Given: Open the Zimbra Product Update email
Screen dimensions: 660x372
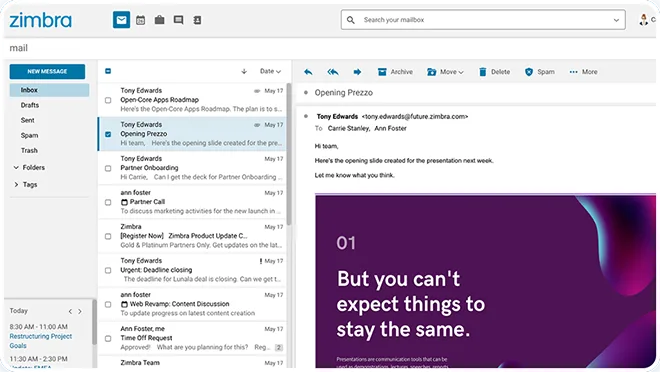Looking at the screenshot, I should (x=192, y=236).
